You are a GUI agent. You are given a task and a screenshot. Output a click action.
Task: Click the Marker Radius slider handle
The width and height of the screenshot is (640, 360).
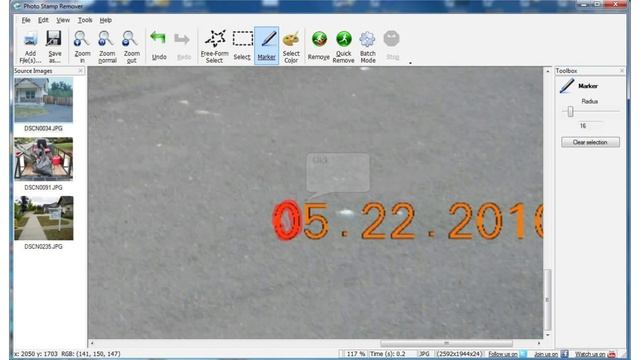[571, 111]
